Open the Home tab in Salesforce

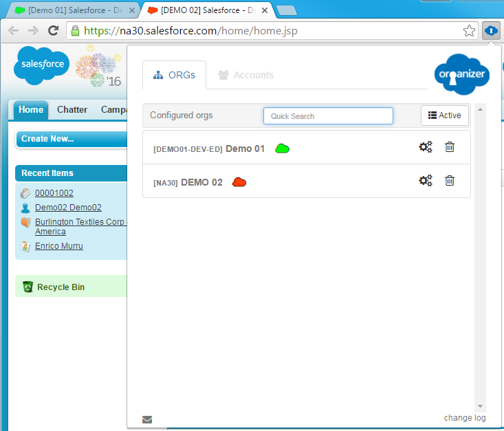point(31,110)
